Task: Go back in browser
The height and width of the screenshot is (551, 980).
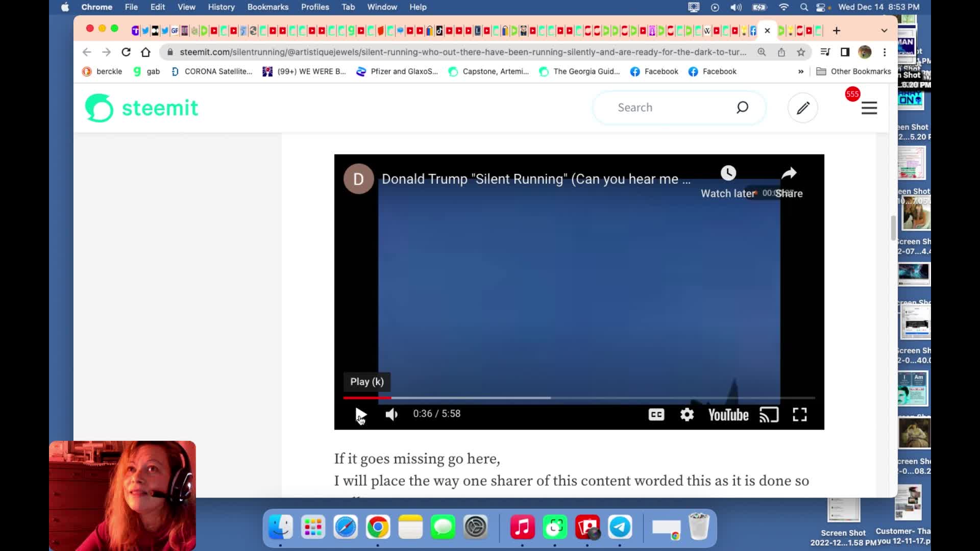Action: (87, 52)
